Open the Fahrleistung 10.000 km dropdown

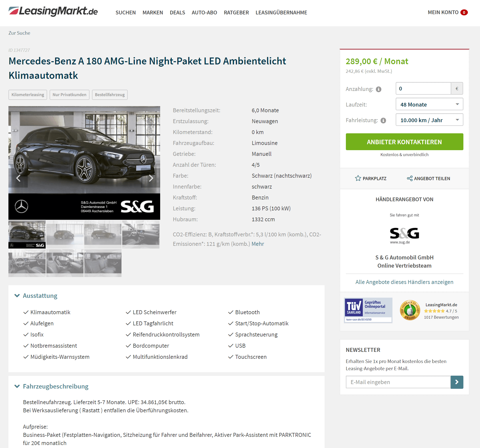coord(429,120)
